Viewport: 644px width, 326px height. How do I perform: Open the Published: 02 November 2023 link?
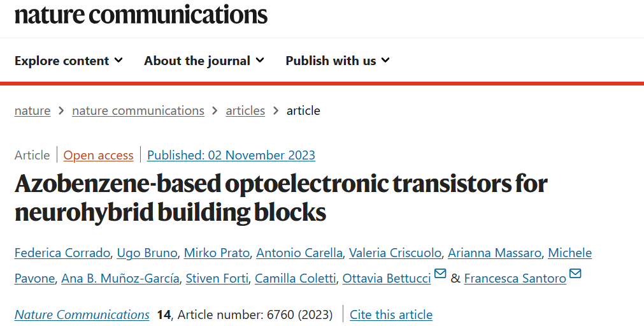coord(231,155)
